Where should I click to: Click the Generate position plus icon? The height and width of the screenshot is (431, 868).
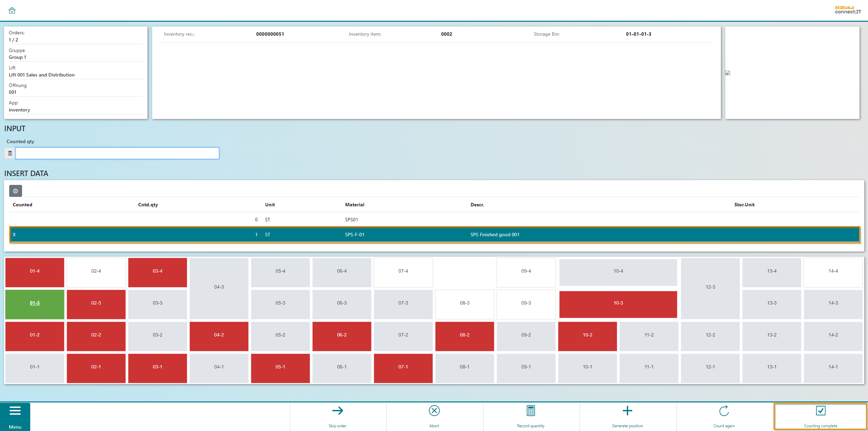pyautogui.click(x=627, y=411)
